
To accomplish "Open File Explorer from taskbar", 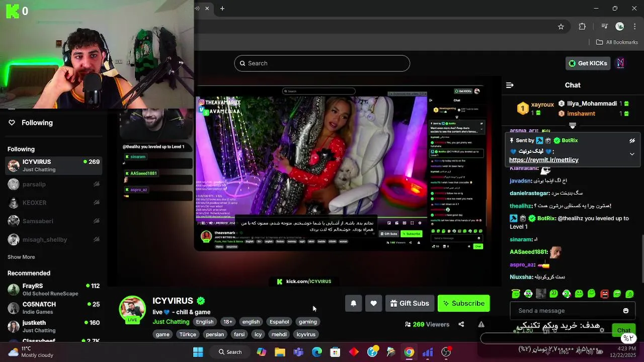I will point(280,352).
